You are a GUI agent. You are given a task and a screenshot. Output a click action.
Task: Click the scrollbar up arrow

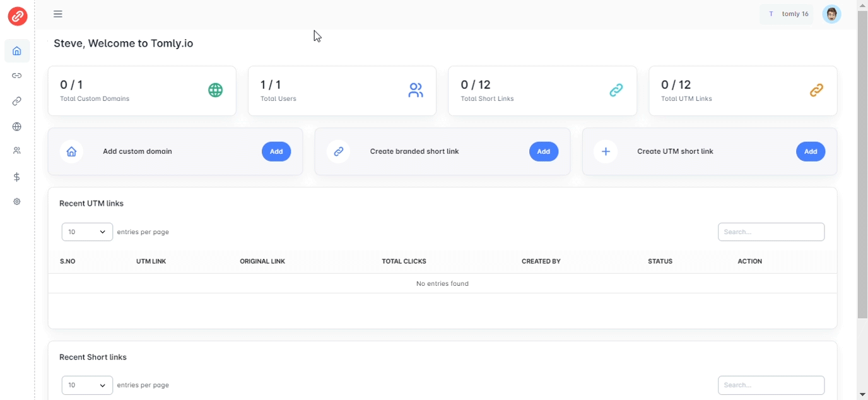(862, 4)
